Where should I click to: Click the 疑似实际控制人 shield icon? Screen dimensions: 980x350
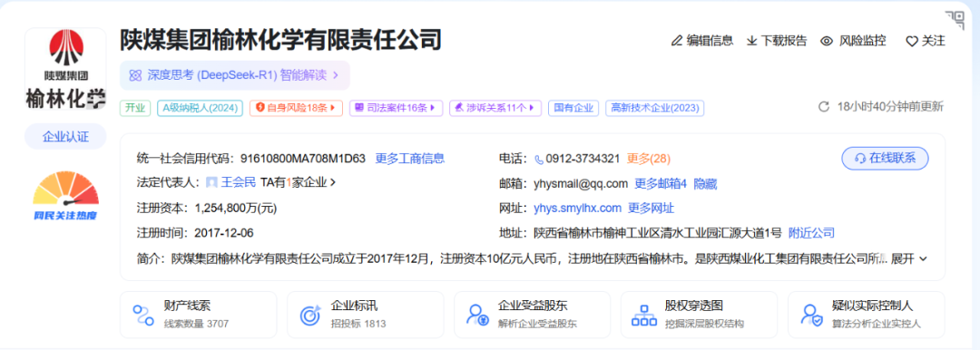coord(811,315)
